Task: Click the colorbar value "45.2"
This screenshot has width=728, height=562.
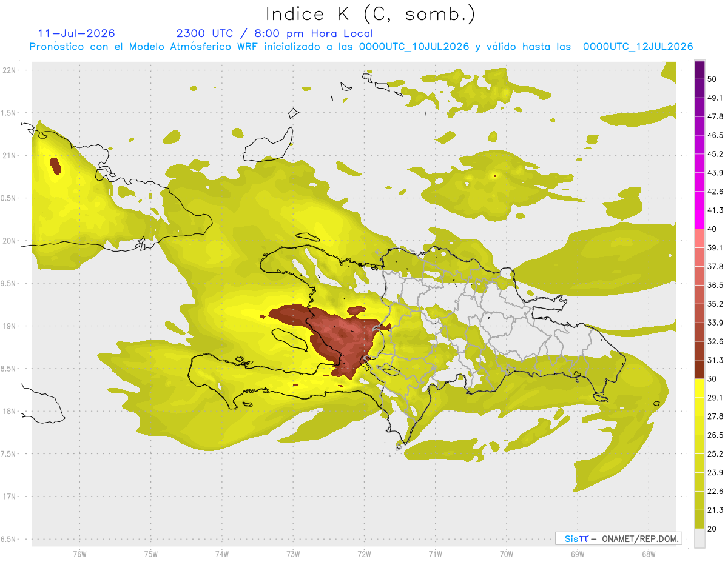Action: (x=715, y=154)
